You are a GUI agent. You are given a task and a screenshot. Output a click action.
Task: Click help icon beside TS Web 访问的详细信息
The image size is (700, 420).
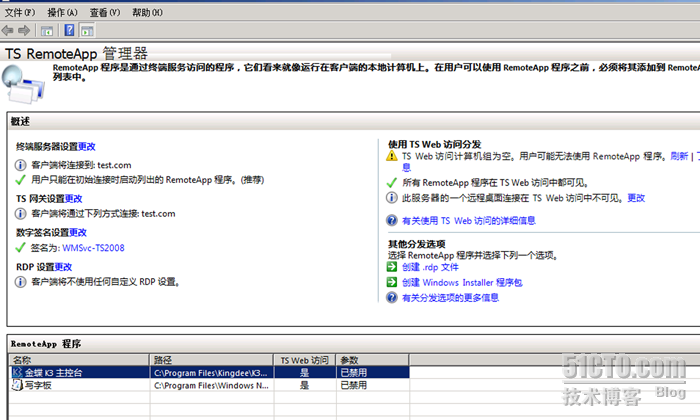tap(392, 220)
